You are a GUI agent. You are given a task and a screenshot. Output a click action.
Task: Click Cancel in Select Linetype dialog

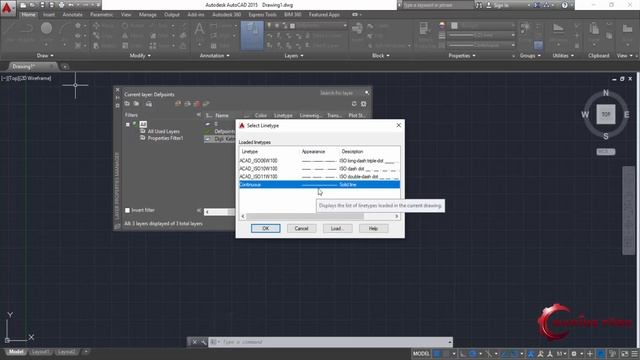(301, 229)
